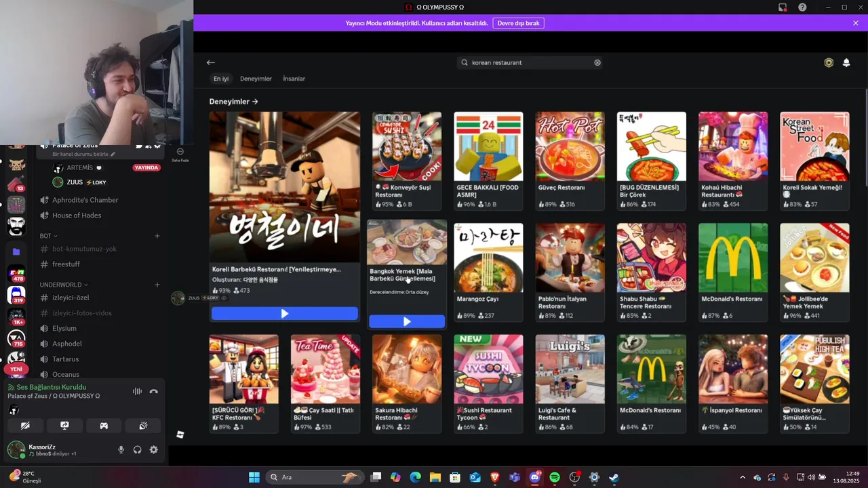Open Discord user settings gear
The image size is (868, 488).
[x=154, y=449]
